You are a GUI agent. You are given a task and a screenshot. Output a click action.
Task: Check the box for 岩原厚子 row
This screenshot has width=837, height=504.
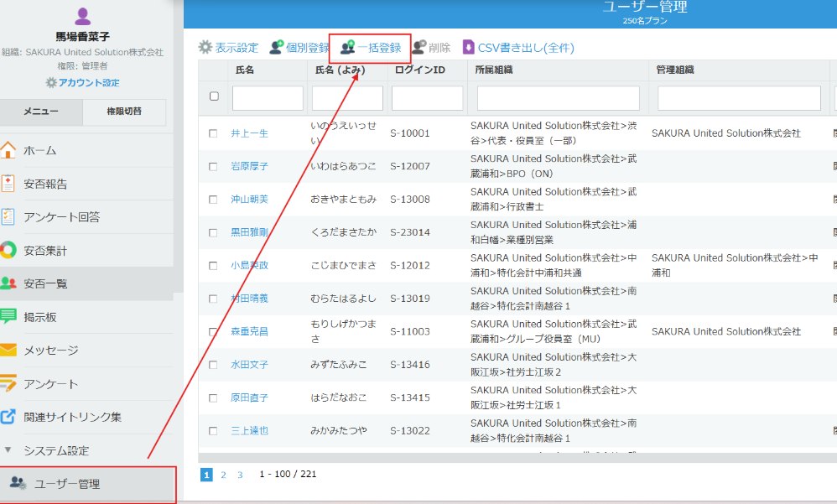(x=213, y=167)
